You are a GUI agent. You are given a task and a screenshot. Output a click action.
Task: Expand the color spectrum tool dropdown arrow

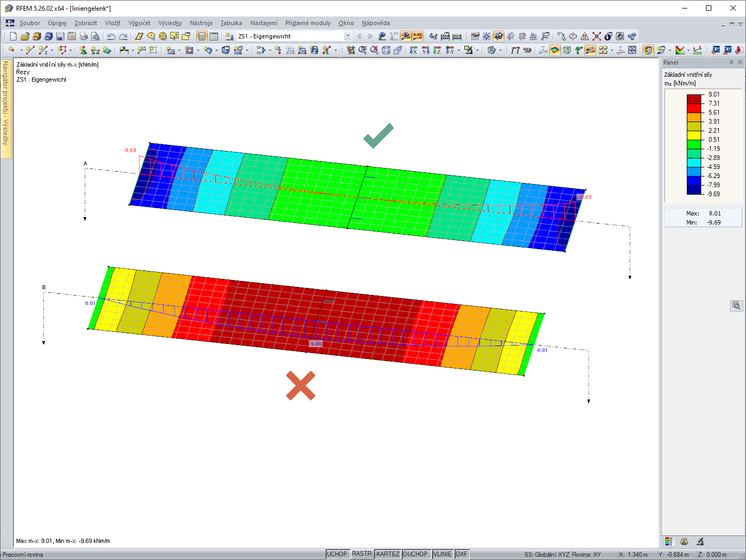click(688, 50)
